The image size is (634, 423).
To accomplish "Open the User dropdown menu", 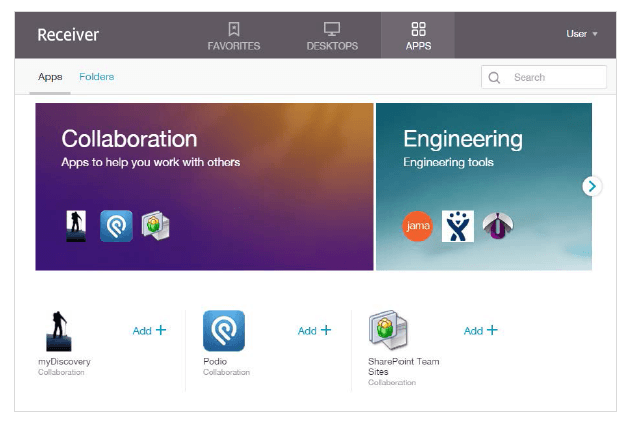I will pos(581,34).
